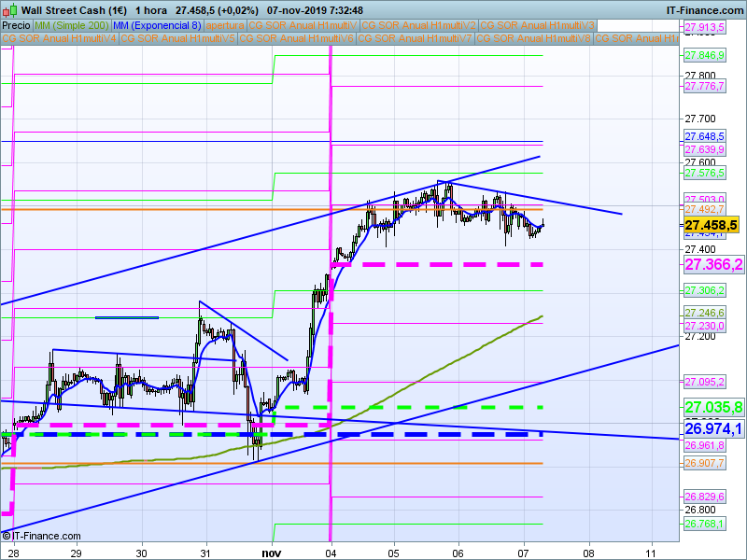Click the date label 29 on time axis
The height and width of the screenshot is (560, 747).
(x=77, y=553)
